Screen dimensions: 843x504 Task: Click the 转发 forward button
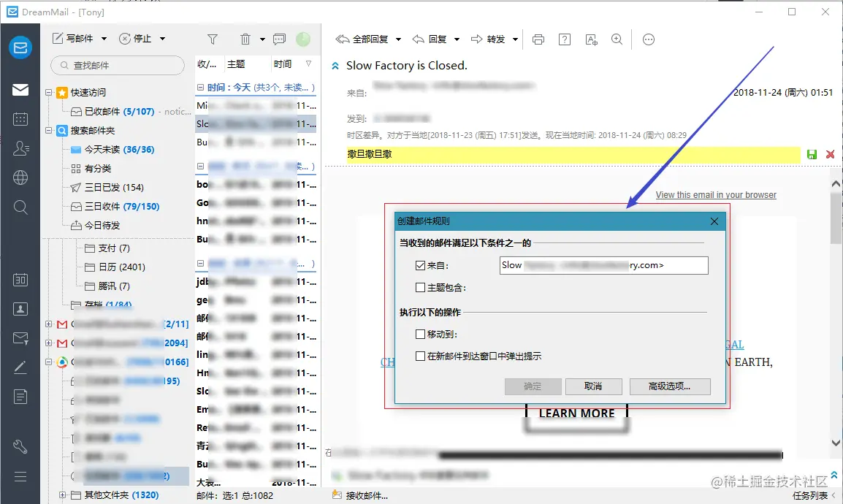[x=488, y=39]
